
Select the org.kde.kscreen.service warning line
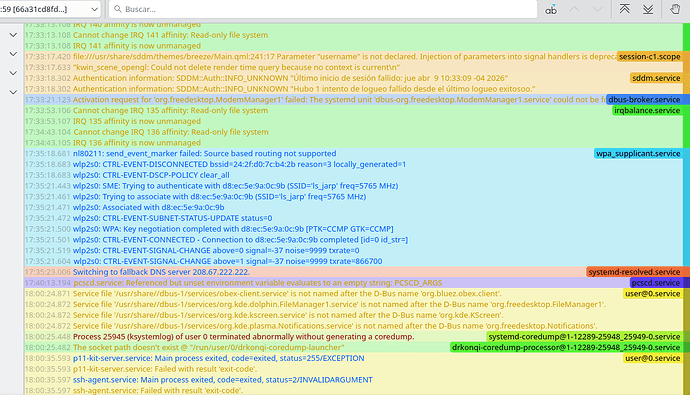[288, 315]
